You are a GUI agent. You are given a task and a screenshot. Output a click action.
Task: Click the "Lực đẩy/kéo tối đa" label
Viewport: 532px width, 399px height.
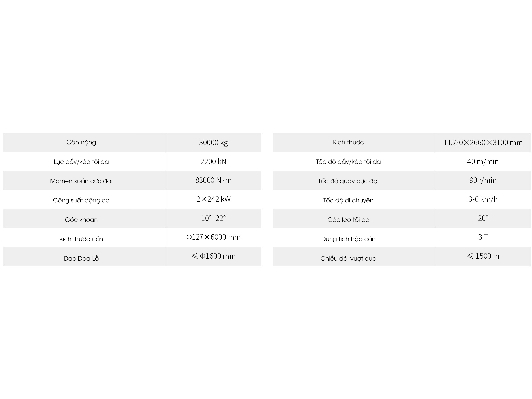tap(81, 162)
